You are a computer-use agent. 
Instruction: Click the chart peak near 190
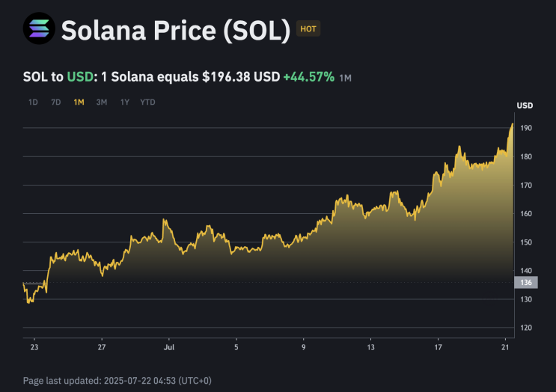512,124
